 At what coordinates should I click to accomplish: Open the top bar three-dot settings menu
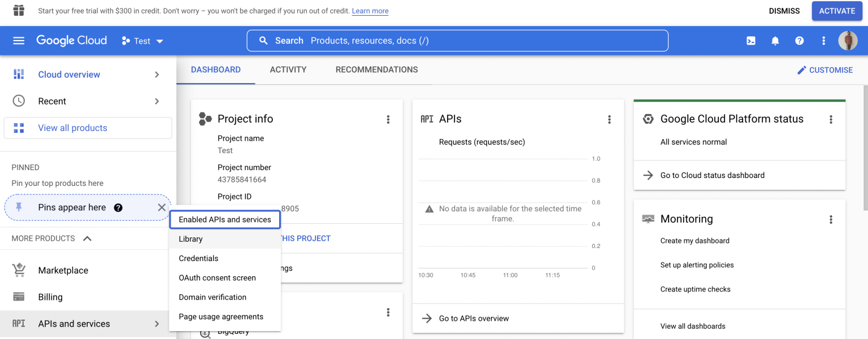click(x=823, y=41)
